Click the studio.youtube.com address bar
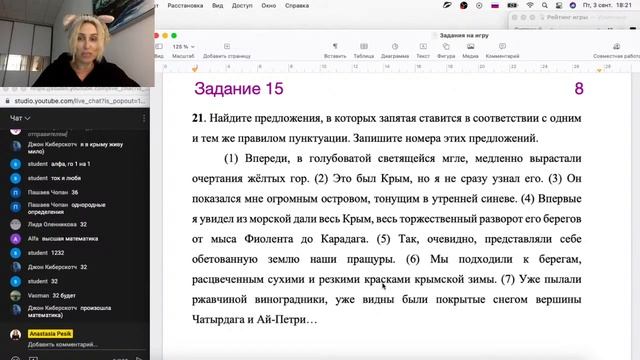 (79, 101)
